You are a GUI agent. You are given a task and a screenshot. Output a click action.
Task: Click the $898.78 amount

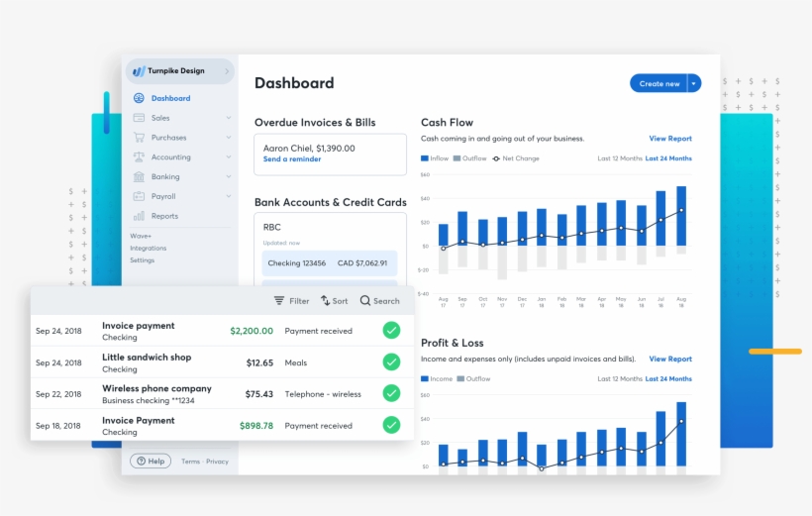[256, 425]
